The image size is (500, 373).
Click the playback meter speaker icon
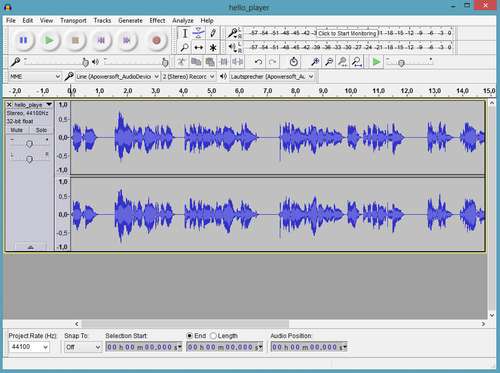point(232,47)
